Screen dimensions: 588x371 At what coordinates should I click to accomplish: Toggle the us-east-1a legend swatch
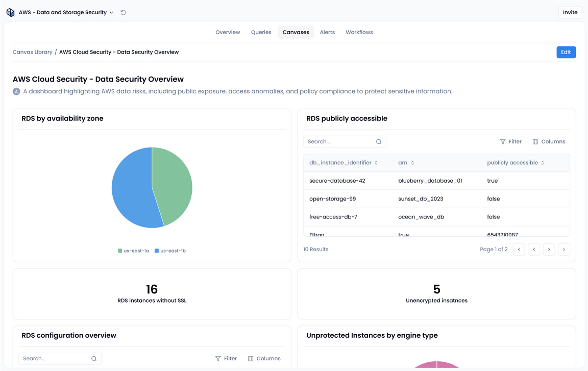[120, 251]
